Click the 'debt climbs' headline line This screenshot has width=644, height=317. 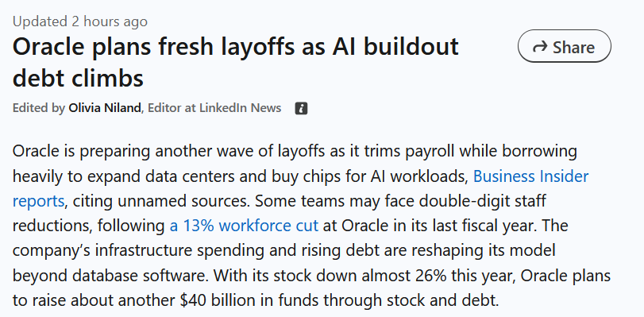tap(78, 78)
